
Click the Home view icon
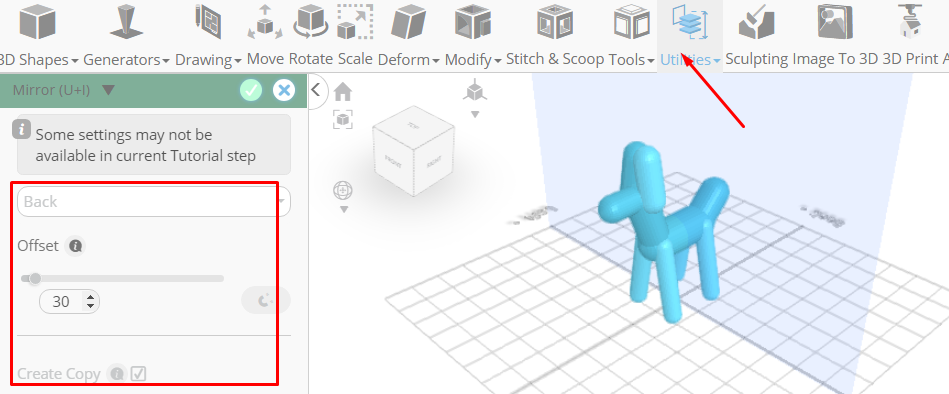point(343,92)
